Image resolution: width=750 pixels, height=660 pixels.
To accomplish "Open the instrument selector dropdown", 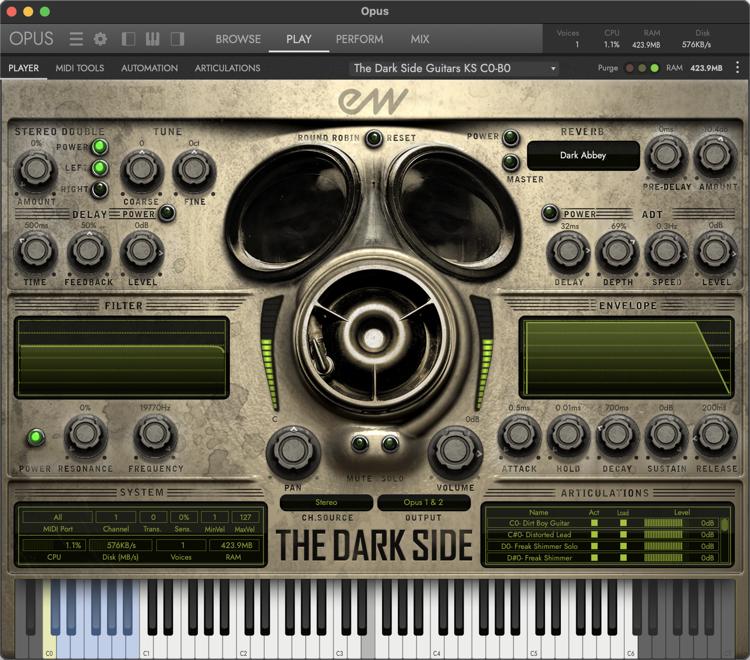I will coord(455,68).
